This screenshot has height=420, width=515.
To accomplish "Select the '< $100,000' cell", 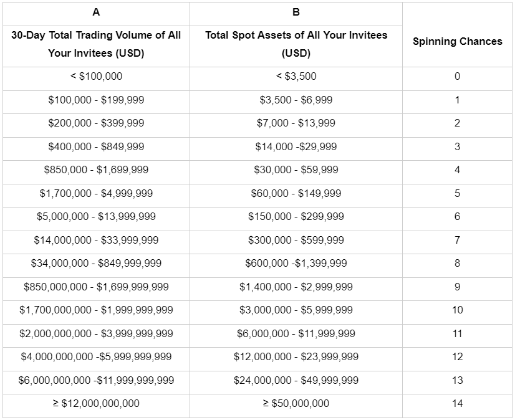I will tap(96, 77).
